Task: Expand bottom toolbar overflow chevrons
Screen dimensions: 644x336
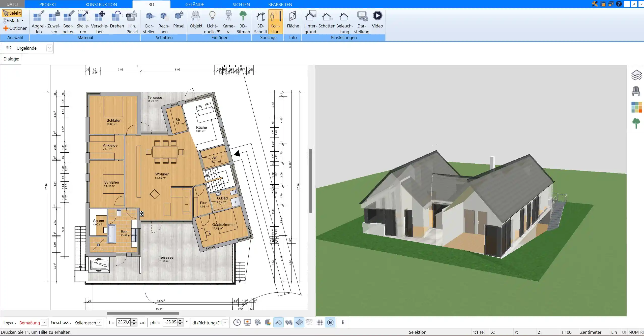Action: pos(343,322)
